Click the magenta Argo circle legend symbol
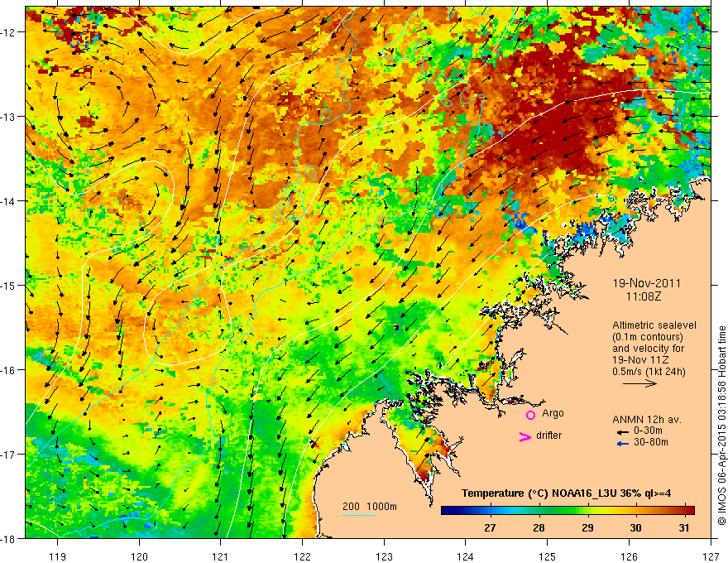This screenshot has height=563, width=728. pos(530,415)
